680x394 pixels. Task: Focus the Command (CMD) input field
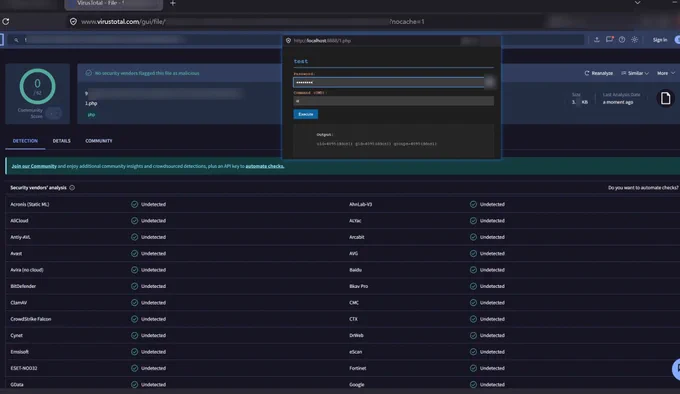[x=393, y=101]
